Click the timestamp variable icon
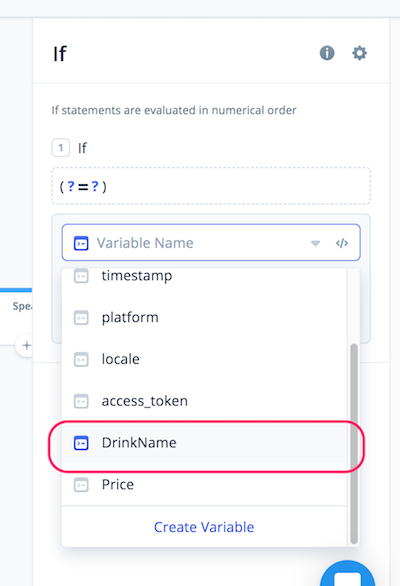Viewport: 400px width, 586px height. click(81, 276)
